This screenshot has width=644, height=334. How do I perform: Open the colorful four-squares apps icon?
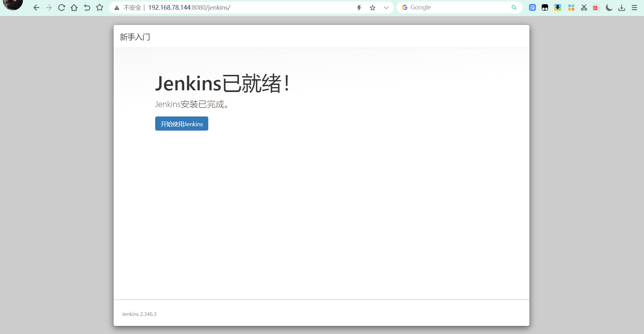point(571,7)
